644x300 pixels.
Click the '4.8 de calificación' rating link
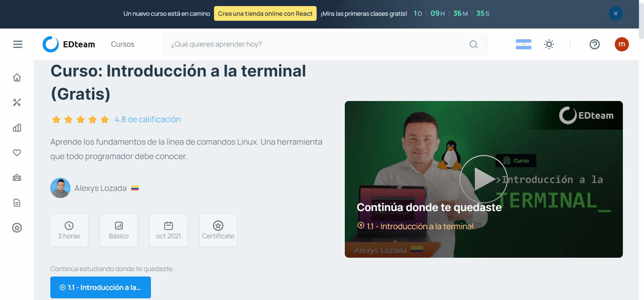[148, 119]
